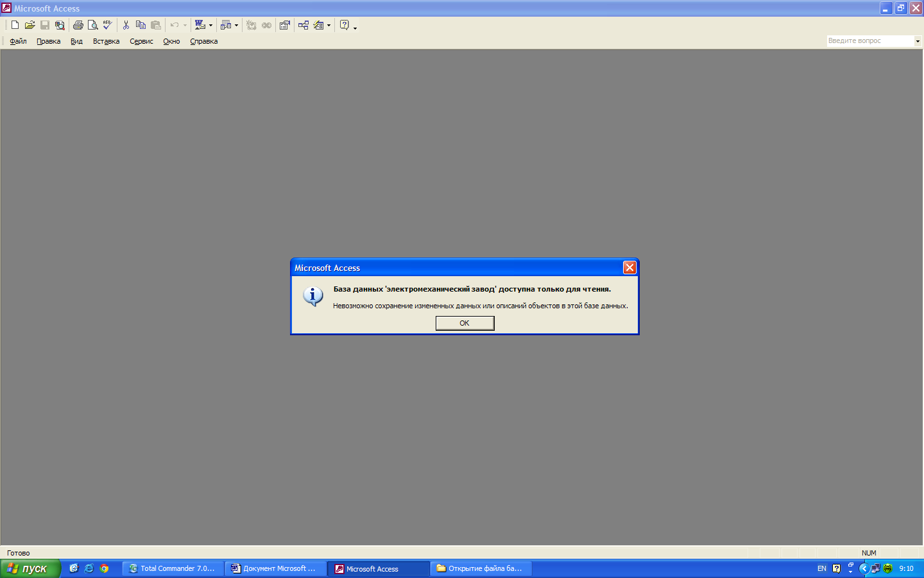Click the Access Help question icon
Viewport: 924px width, 578px height.
click(345, 25)
